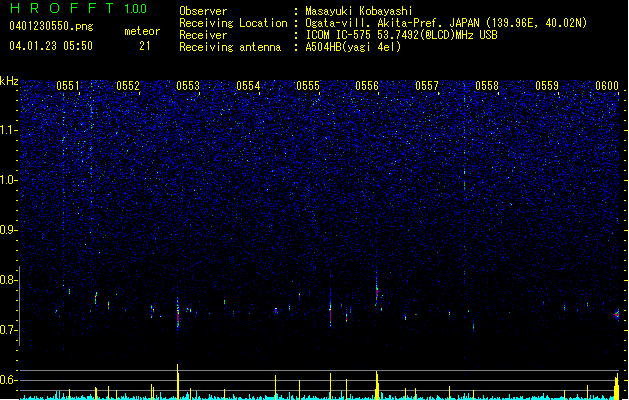The image size is (629, 400).
Task: Click the meteor count value 21
Action: pos(144,46)
